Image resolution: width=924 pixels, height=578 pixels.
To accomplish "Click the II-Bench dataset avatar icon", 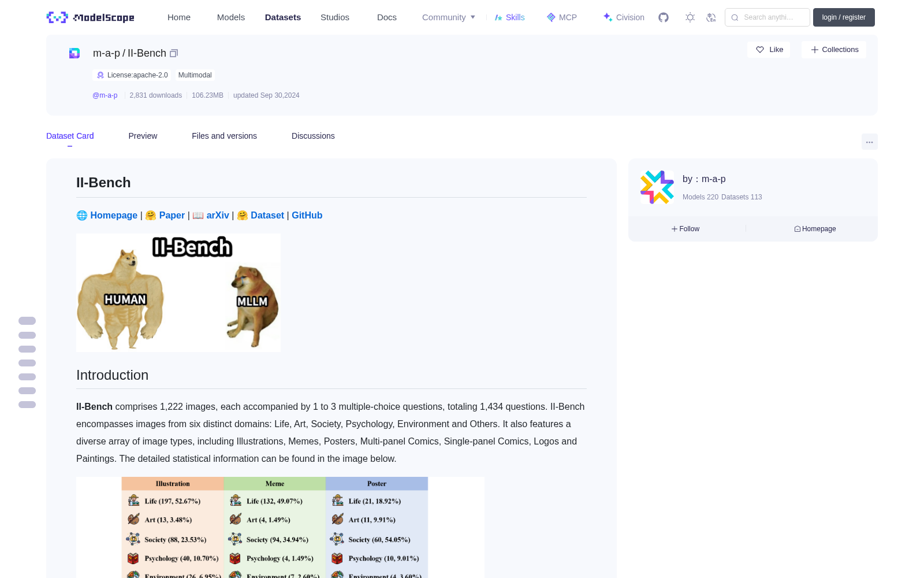I will pyautogui.click(x=74, y=53).
